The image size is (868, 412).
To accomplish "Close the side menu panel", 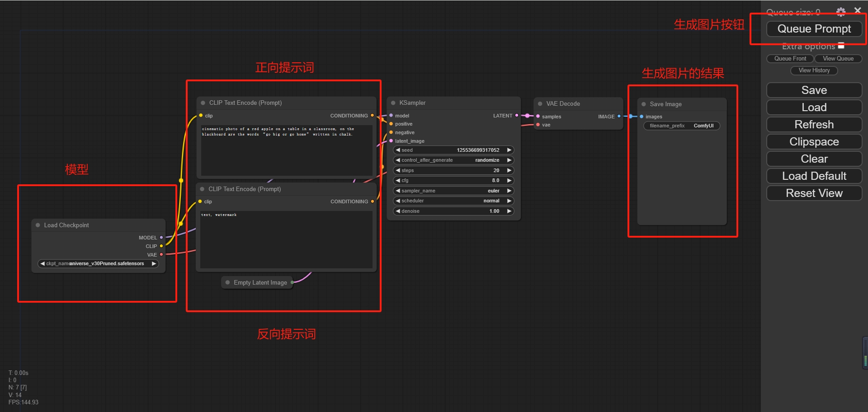I will (x=858, y=10).
